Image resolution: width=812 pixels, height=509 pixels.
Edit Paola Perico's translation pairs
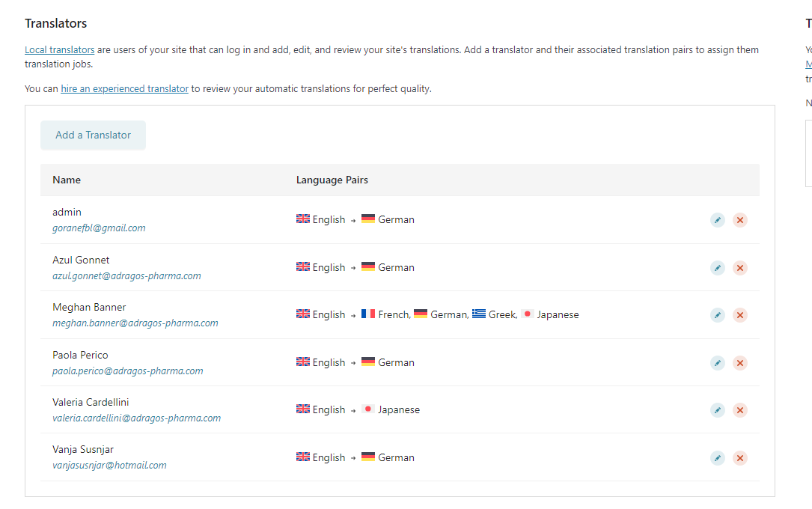click(718, 362)
